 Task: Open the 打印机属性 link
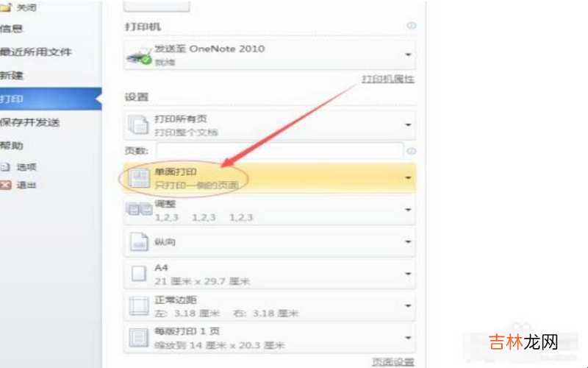point(388,79)
